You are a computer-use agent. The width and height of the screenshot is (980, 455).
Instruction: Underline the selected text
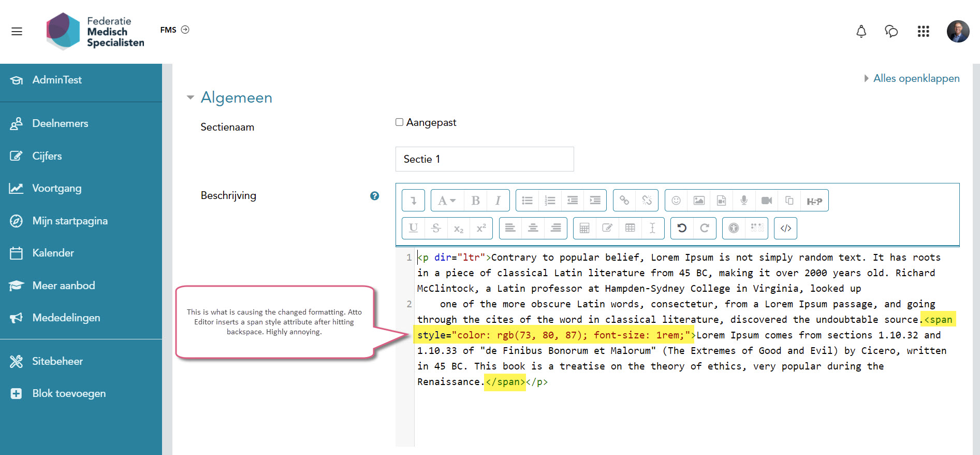pyautogui.click(x=413, y=228)
